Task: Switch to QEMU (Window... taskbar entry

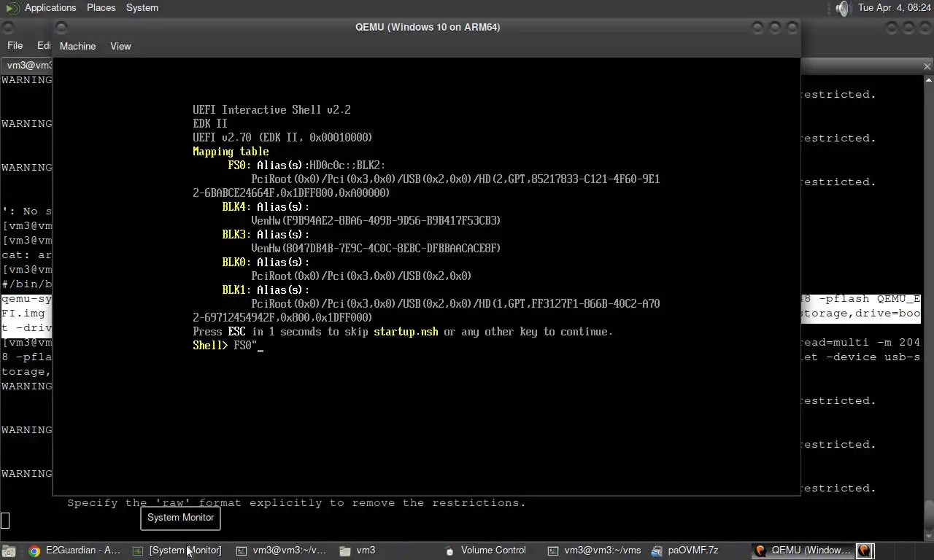Action: [803, 551]
